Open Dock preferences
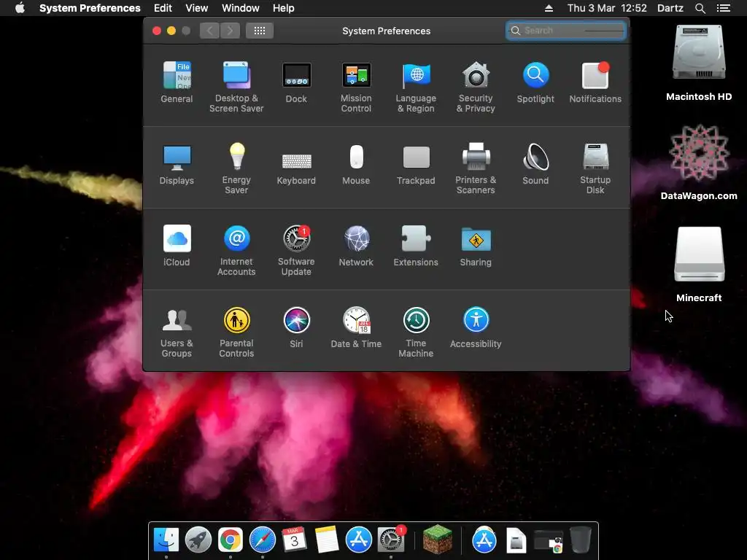 pos(296,82)
